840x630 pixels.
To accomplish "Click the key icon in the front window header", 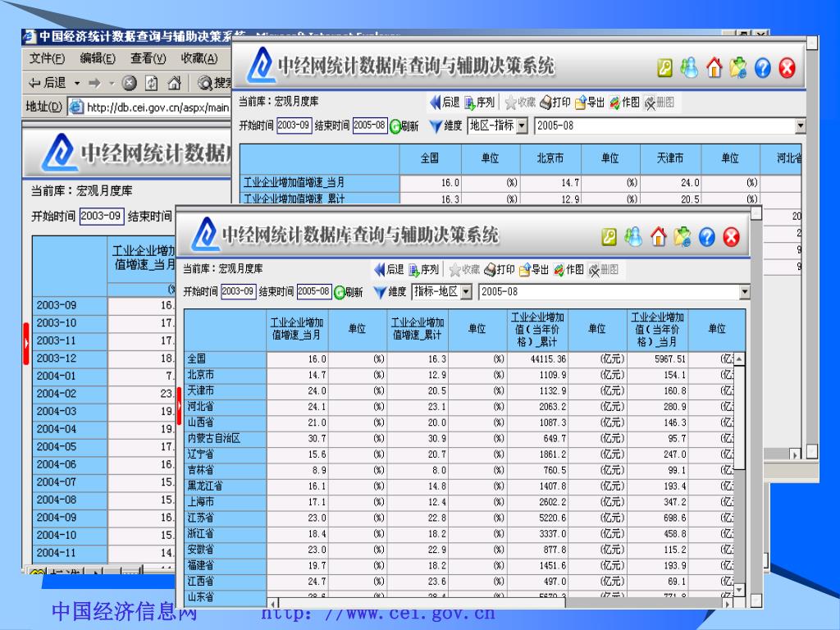I will (609, 237).
